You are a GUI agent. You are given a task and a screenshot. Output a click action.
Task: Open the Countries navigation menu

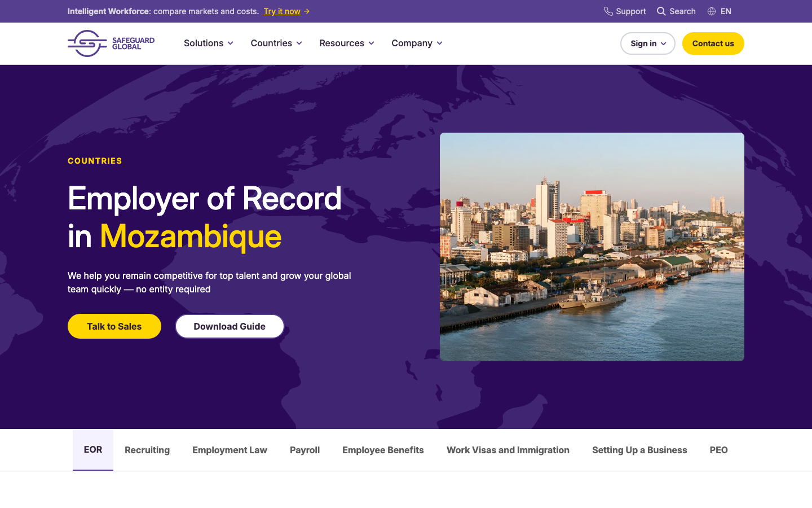point(276,43)
